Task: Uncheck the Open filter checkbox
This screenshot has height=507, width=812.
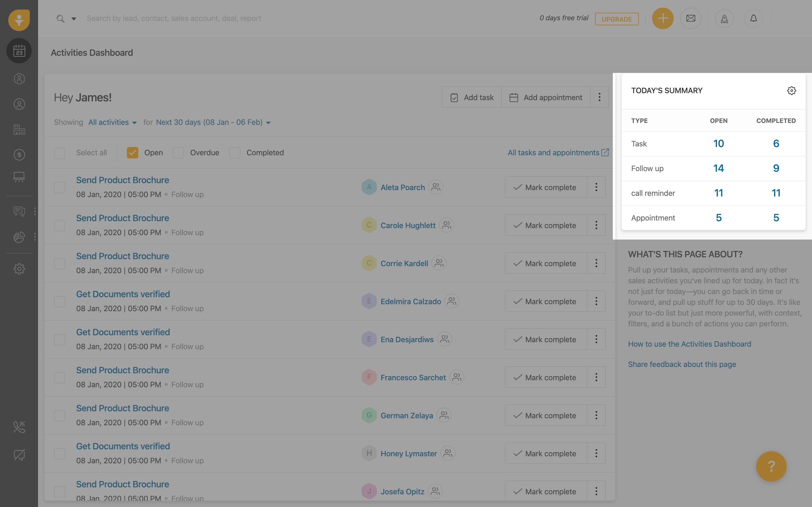Action: click(133, 152)
